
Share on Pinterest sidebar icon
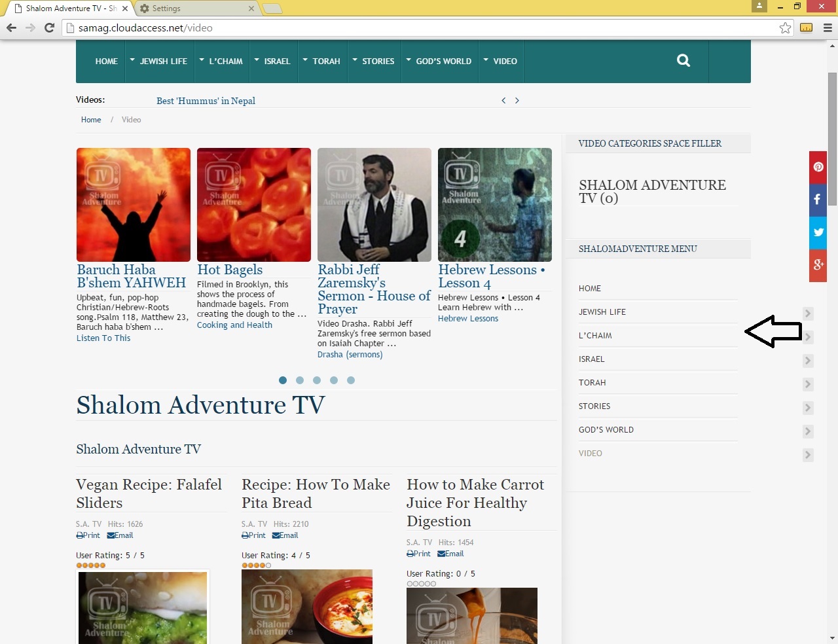click(818, 167)
